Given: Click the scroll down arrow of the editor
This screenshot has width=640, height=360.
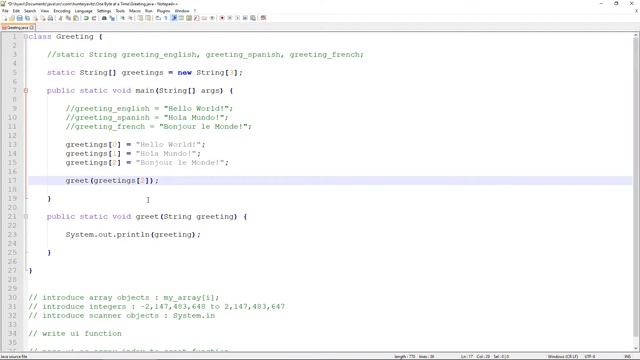Looking at the screenshot, I should pos(636,348).
